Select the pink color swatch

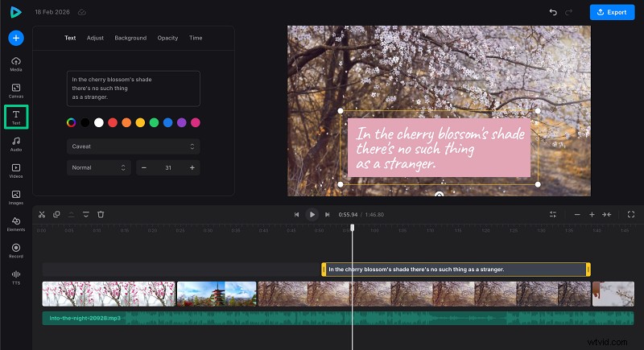point(196,122)
